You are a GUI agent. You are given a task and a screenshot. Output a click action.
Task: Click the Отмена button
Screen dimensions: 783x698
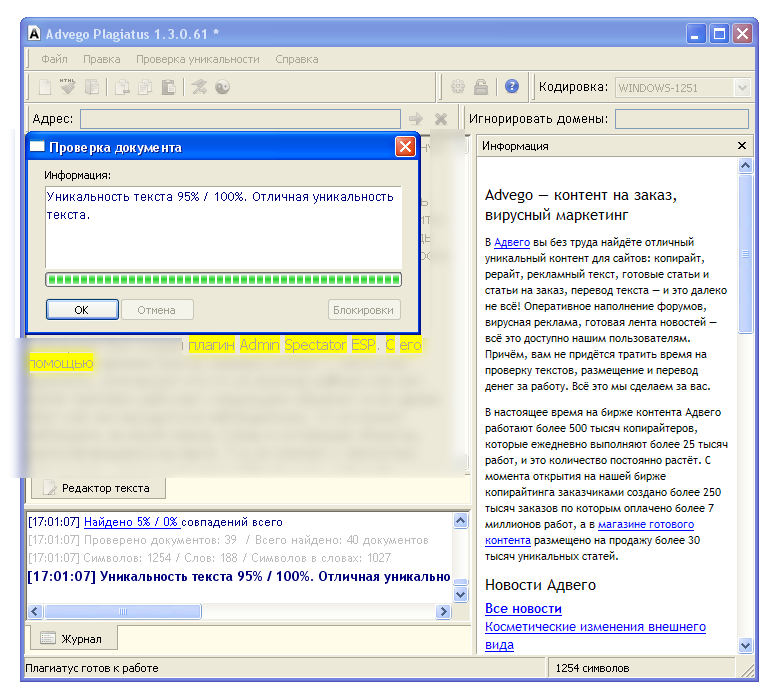tap(157, 310)
